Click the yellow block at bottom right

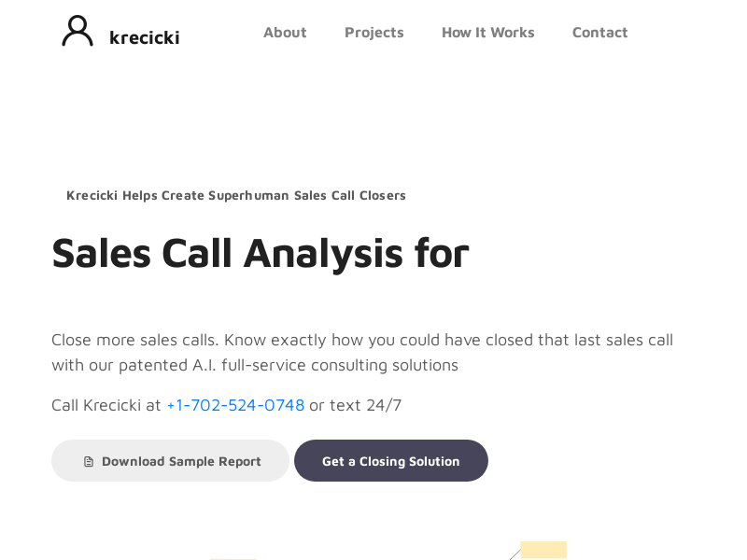point(543,550)
